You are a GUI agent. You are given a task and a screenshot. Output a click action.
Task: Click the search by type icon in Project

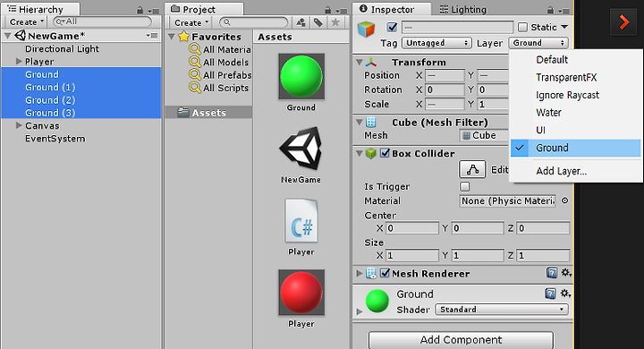point(301,22)
